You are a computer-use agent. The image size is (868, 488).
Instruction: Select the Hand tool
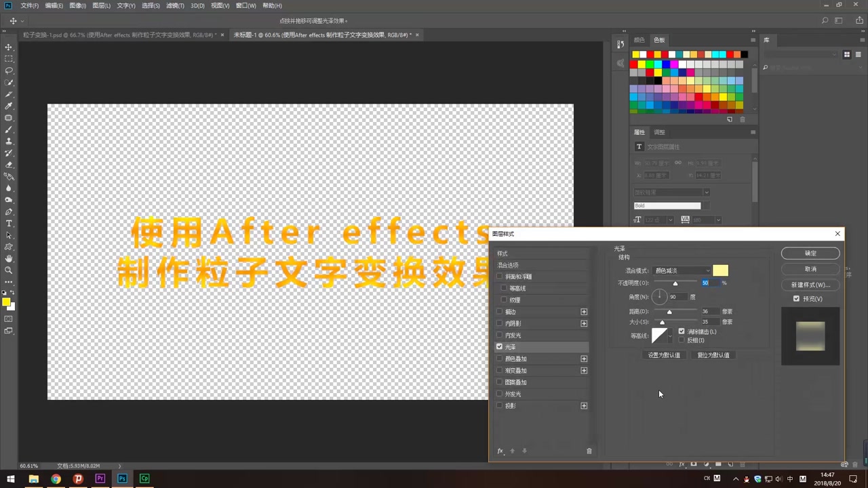(x=9, y=259)
